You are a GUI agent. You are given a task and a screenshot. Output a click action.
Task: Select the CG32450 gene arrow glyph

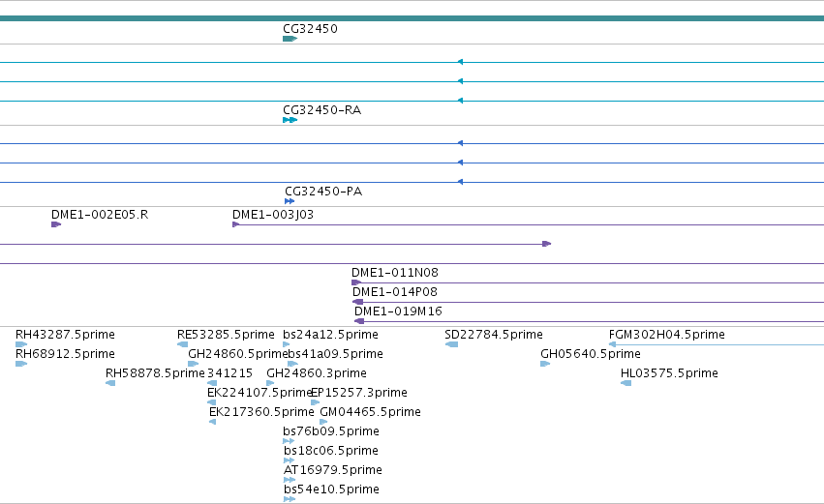point(290,39)
